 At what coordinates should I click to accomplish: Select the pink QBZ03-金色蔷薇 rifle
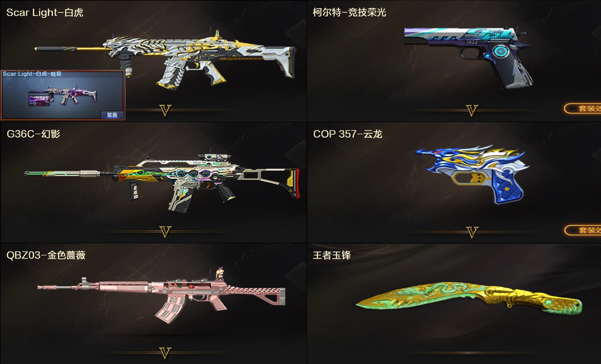[x=161, y=296]
